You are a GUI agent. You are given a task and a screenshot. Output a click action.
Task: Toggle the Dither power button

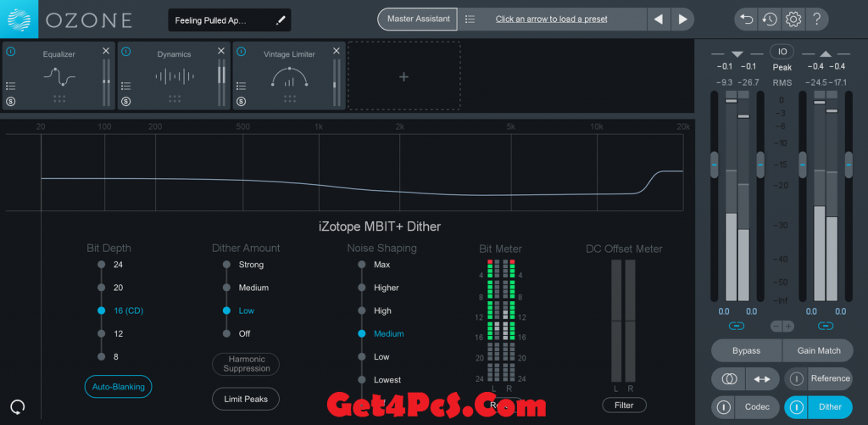tap(796, 406)
